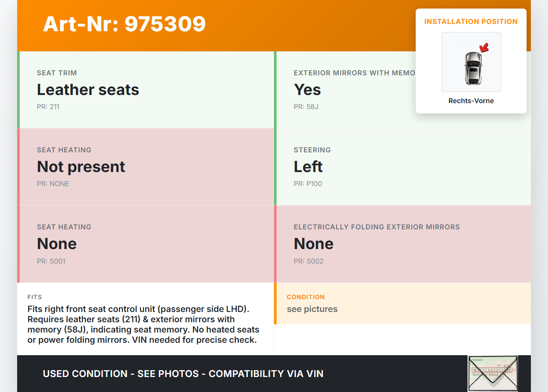
Task: Click the Steering Left value
Action: [x=308, y=167]
